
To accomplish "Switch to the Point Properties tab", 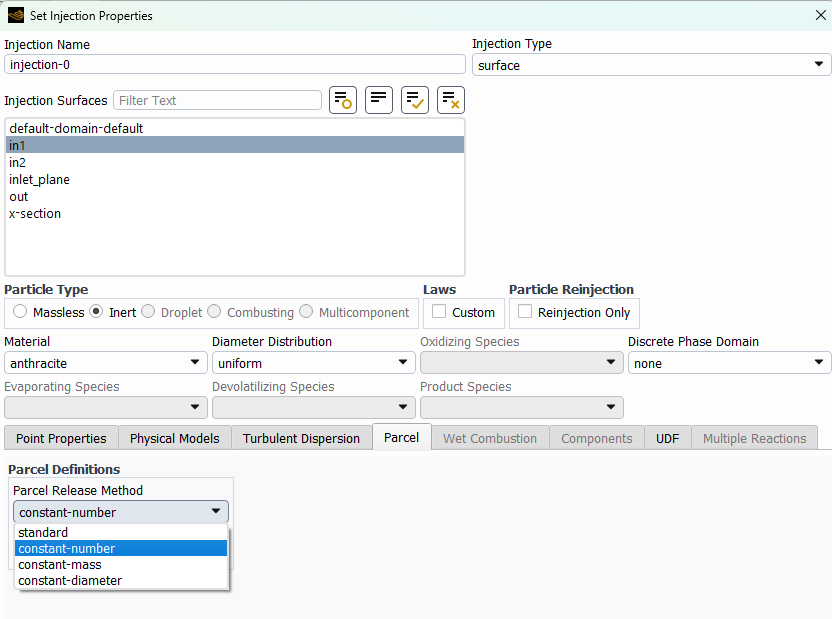I will point(61,438).
